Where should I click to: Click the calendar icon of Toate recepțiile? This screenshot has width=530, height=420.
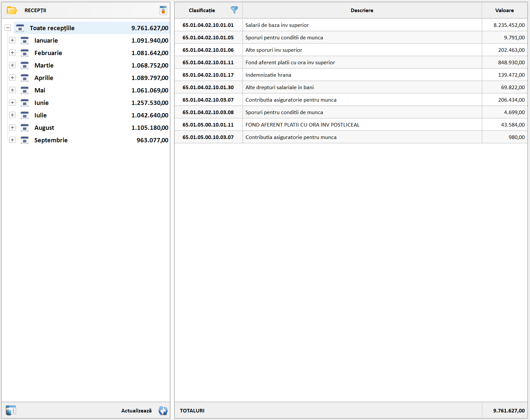point(20,28)
